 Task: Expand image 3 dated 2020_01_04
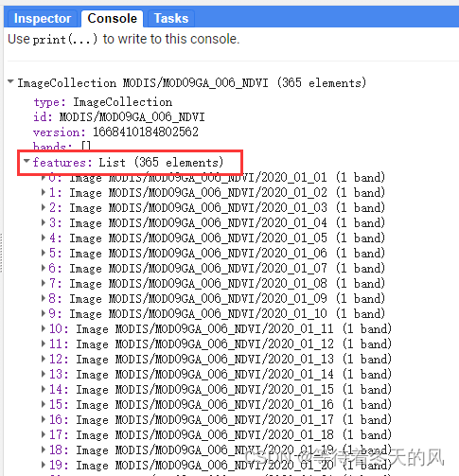pos(44,222)
